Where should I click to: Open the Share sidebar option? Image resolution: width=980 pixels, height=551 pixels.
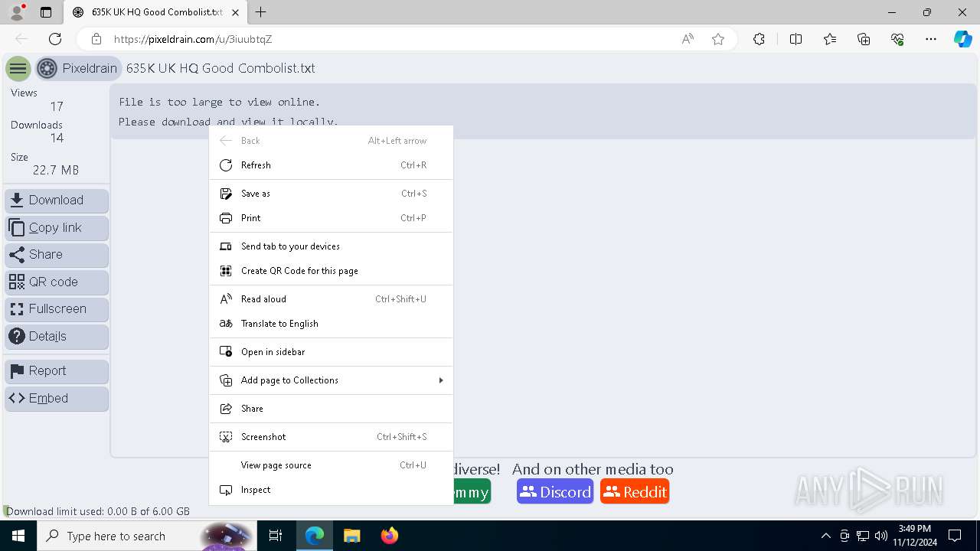[57, 255]
